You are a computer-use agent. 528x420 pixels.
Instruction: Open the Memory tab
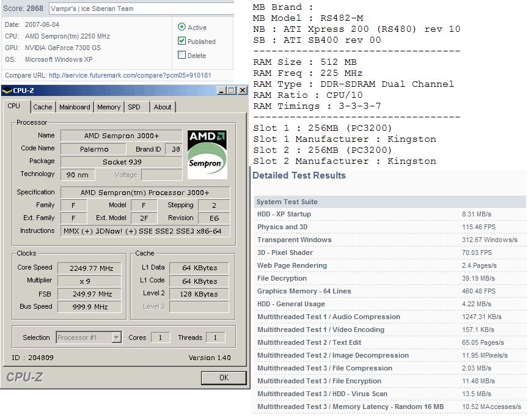coord(109,107)
